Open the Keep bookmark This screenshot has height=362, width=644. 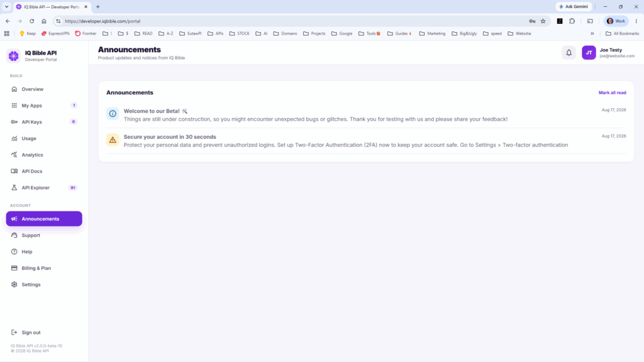pyautogui.click(x=28, y=34)
